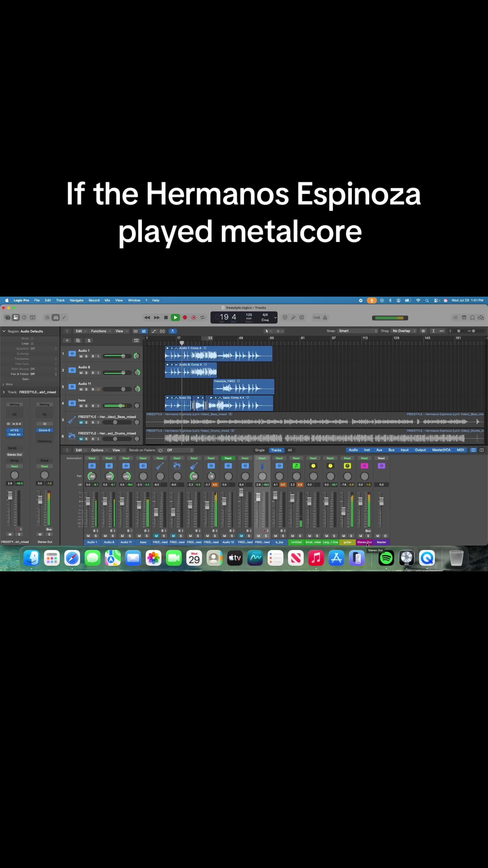Click the tempo display showing 125

249,315
